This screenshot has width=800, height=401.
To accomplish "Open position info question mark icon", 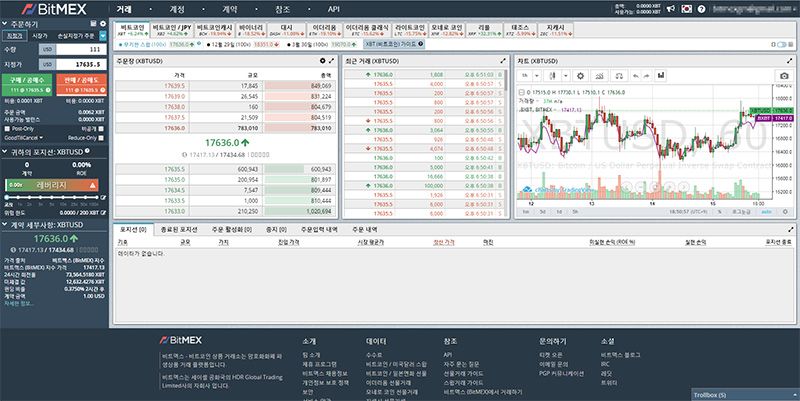I will click(87, 151).
